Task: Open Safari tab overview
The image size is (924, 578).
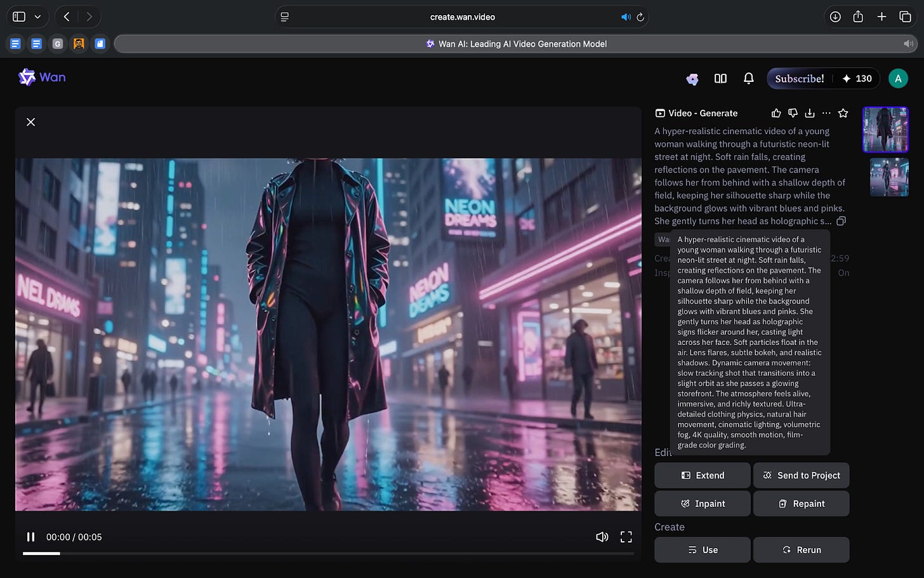Action: point(905,17)
